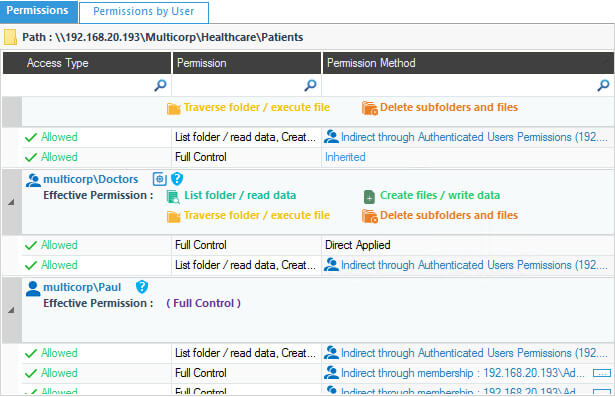
Task: Click Doctors' List folder / read data icon
Action: 173,196
